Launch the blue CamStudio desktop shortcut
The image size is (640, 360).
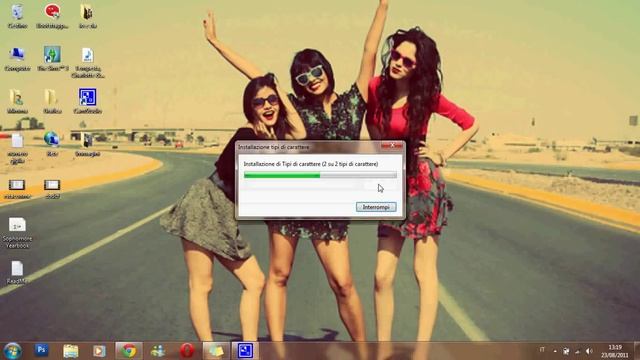87,101
